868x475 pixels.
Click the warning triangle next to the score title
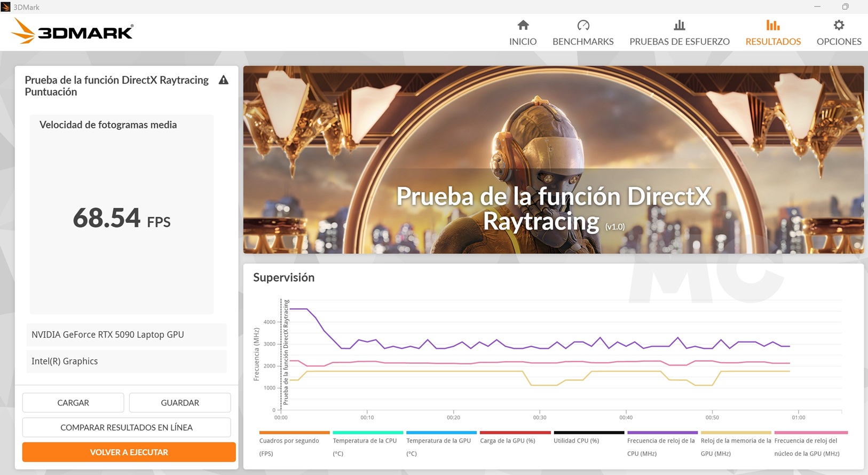click(x=224, y=80)
